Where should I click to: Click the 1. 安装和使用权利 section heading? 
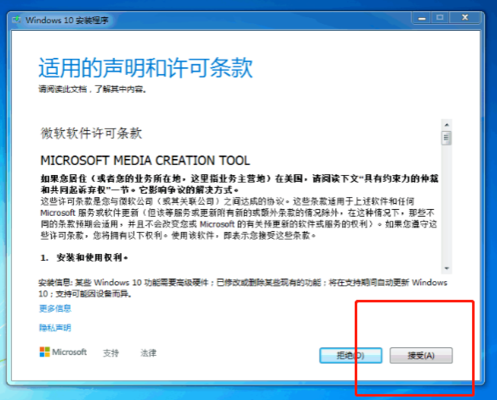(84, 258)
